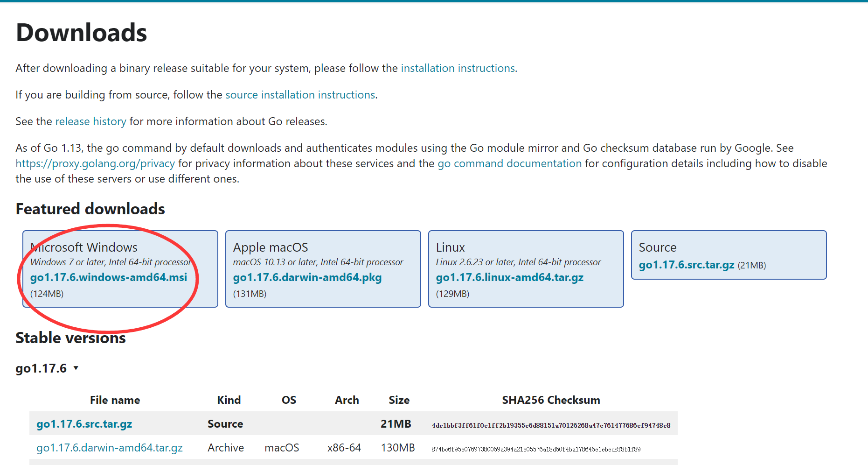The height and width of the screenshot is (465, 868).
Task: Collapse the go1.17.6 version arrow
Action: [x=76, y=368]
